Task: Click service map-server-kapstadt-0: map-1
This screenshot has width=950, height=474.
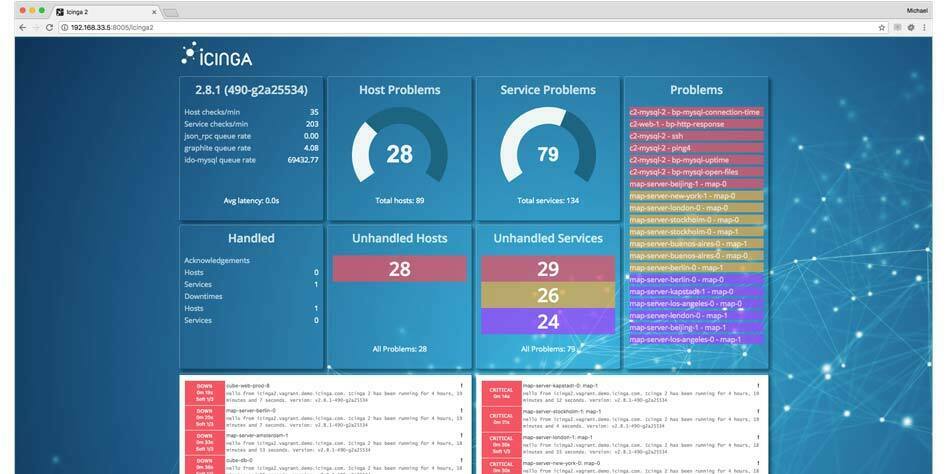Action: tap(560, 386)
